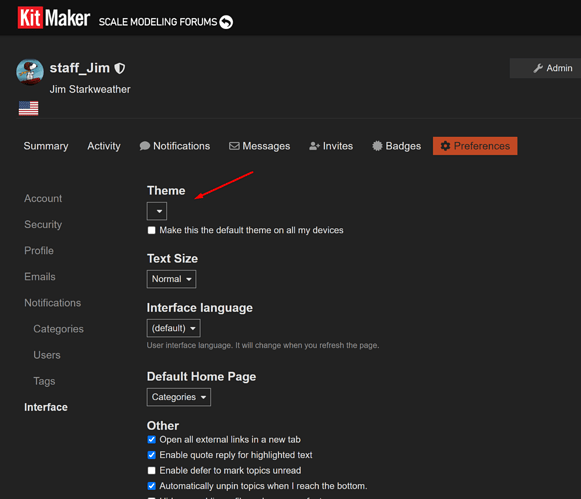
Task: Expand the Interface language (default) dropdown
Action: (173, 328)
